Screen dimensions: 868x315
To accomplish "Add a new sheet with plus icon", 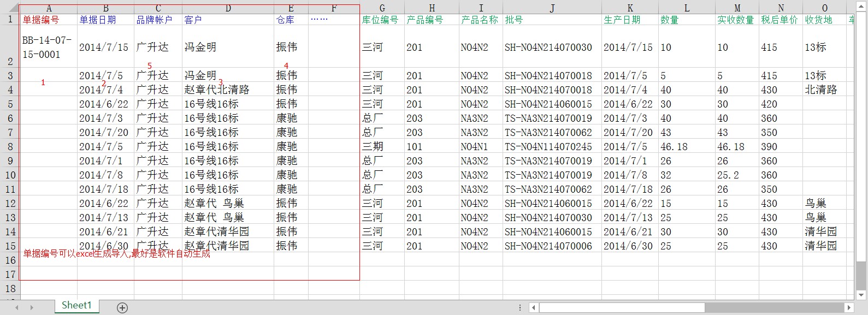I will point(122,308).
